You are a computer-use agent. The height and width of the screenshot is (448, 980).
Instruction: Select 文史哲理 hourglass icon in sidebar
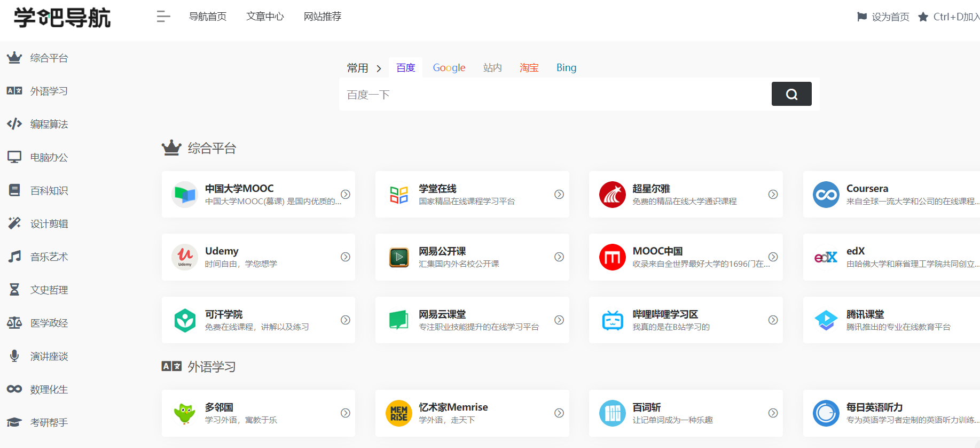(14, 290)
